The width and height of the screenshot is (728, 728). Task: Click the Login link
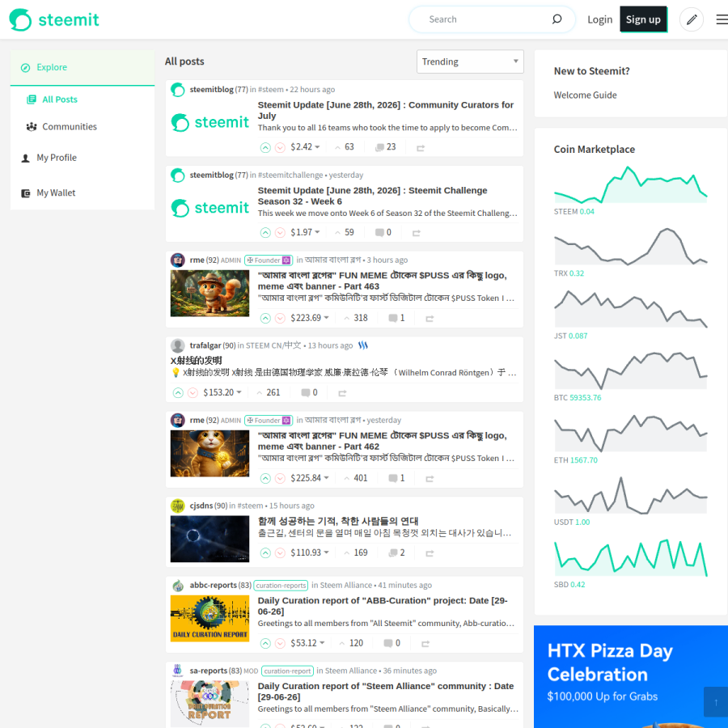pos(599,19)
